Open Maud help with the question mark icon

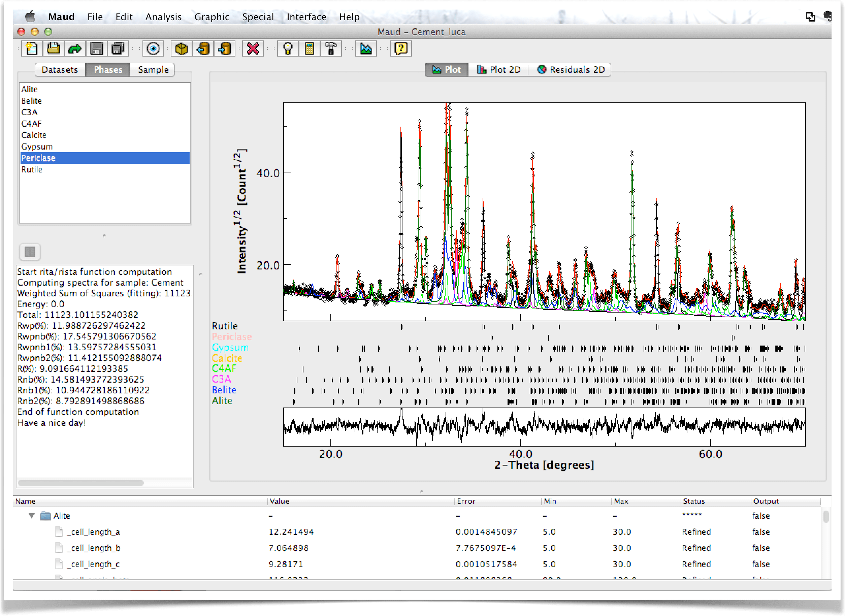(400, 48)
